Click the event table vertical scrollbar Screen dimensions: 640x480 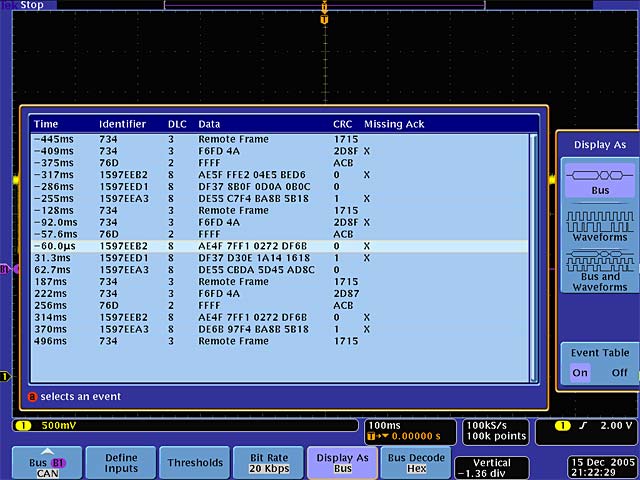click(533, 258)
